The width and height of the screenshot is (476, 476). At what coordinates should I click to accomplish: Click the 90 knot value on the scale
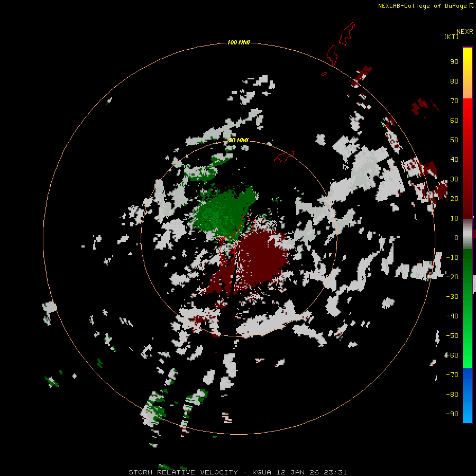454,62
